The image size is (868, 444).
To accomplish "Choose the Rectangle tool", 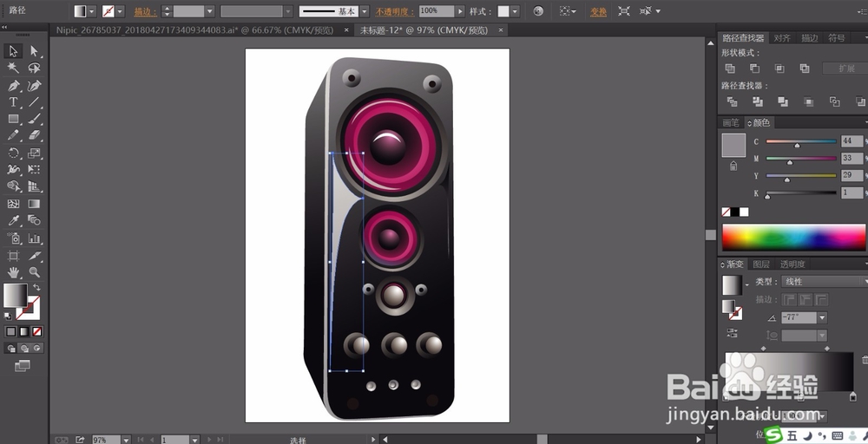I will tap(13, 119).
